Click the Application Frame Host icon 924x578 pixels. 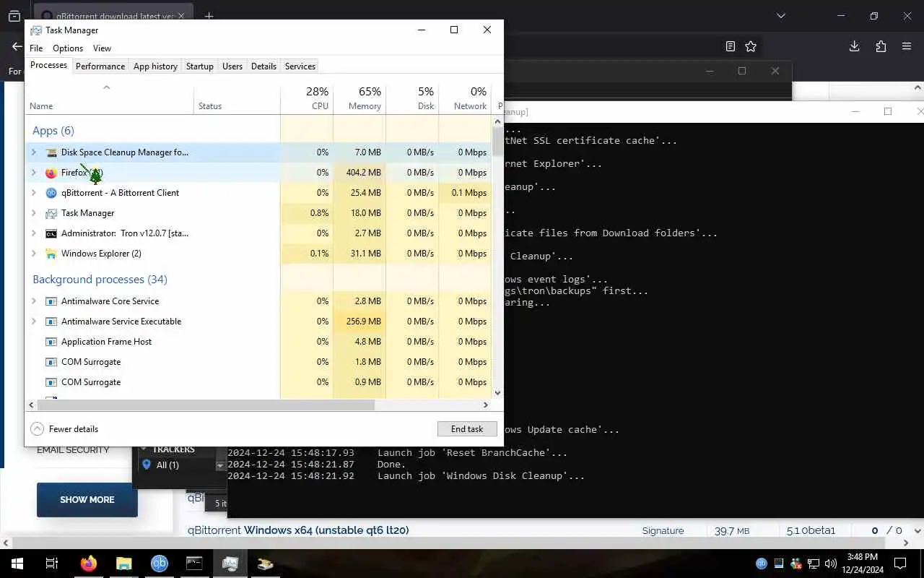click(51, 342)
